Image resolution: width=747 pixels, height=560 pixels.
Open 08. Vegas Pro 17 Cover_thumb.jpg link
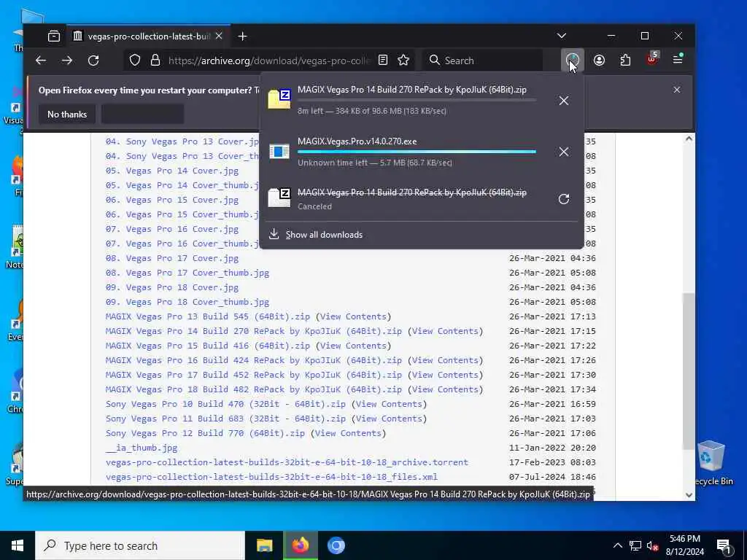pos(187,273)
